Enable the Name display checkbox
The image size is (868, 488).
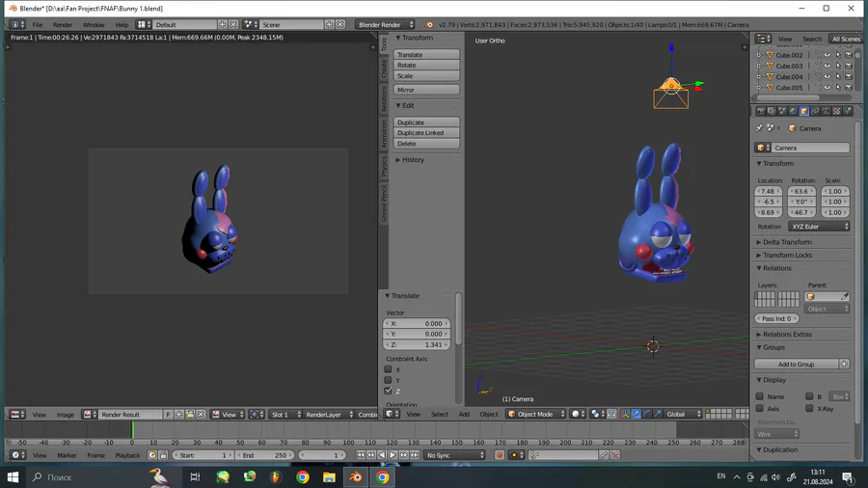click(760, 396)
